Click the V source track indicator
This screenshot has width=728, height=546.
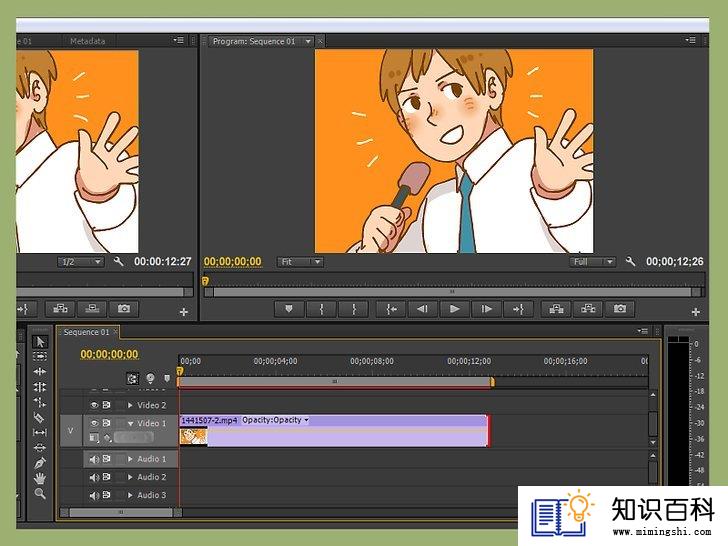point(71,431)
